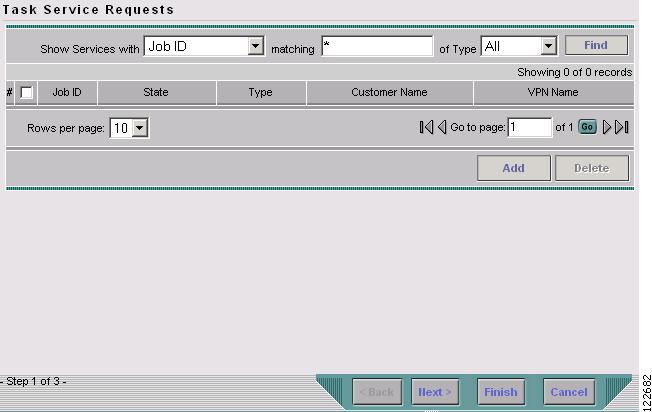Focus the Go to page input field
The height and width of the screenshot is (412, 652).
(x=530, y=127)
